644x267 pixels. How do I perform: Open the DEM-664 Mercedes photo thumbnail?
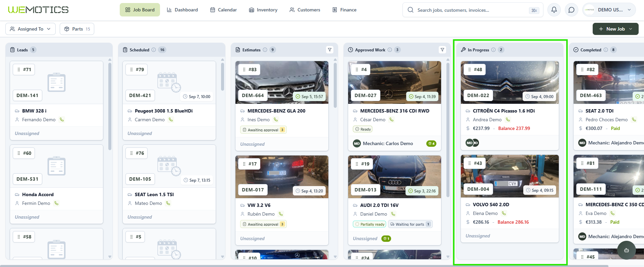tap(282, 82)
